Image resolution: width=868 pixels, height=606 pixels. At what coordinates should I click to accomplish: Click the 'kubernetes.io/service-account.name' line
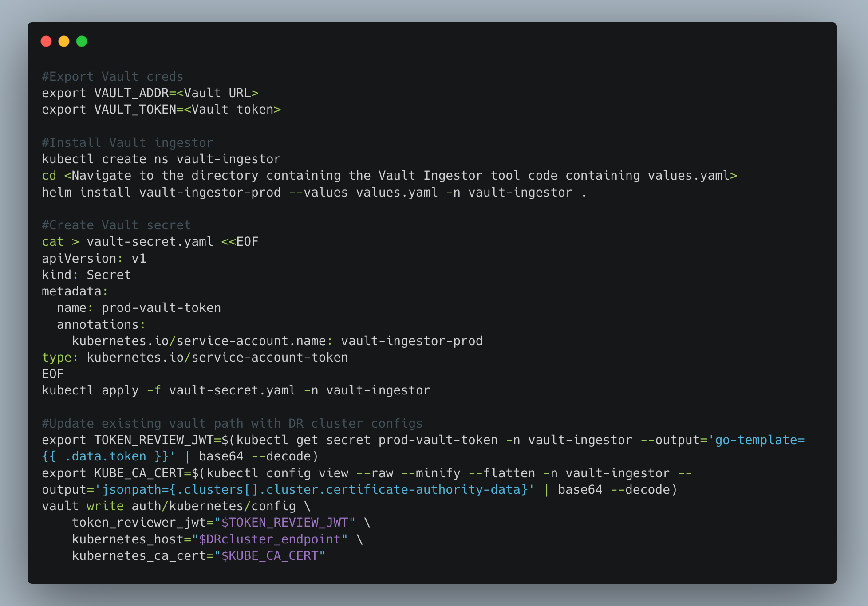tap(277, 341)
